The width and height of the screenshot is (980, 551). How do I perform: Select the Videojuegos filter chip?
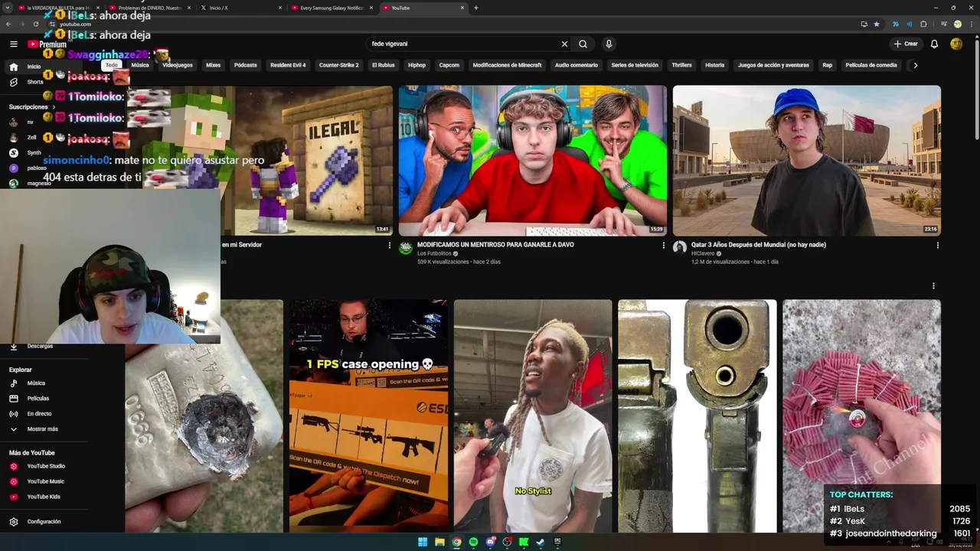tap(178, 66)
